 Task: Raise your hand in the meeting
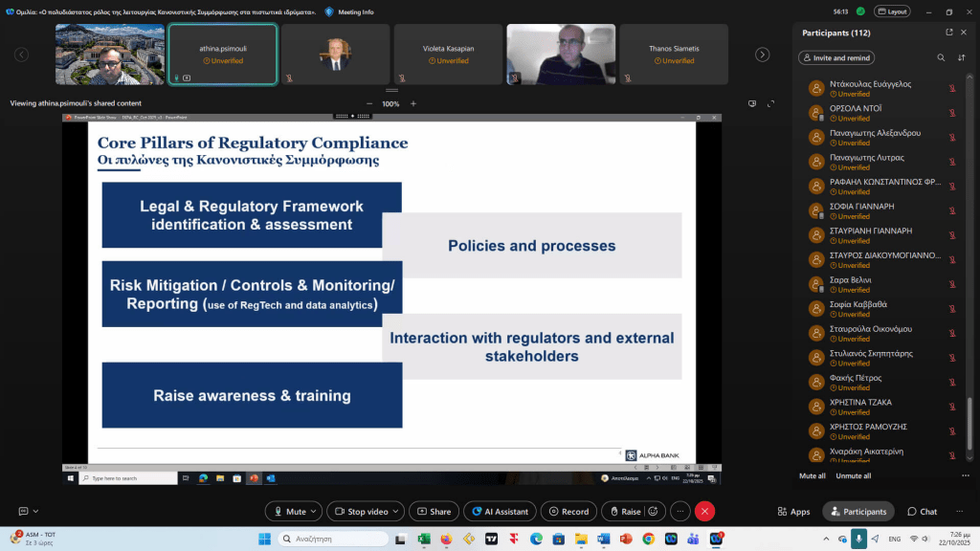624,512
